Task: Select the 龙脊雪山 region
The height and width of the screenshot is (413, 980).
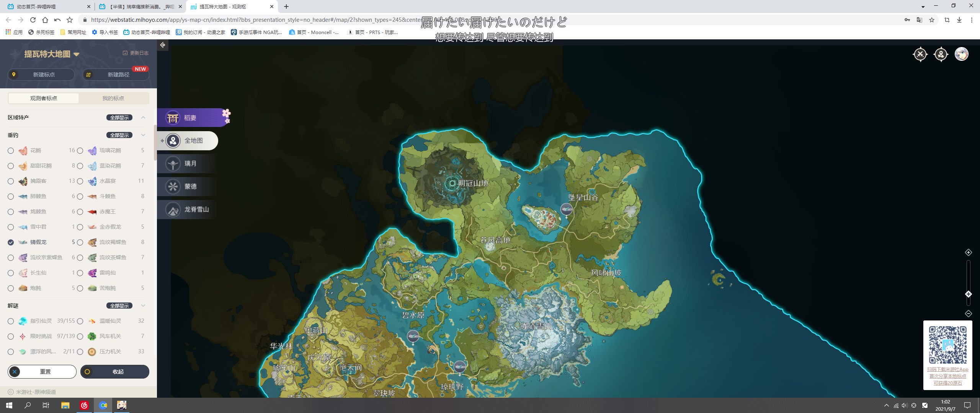Action: click(188, 210)
